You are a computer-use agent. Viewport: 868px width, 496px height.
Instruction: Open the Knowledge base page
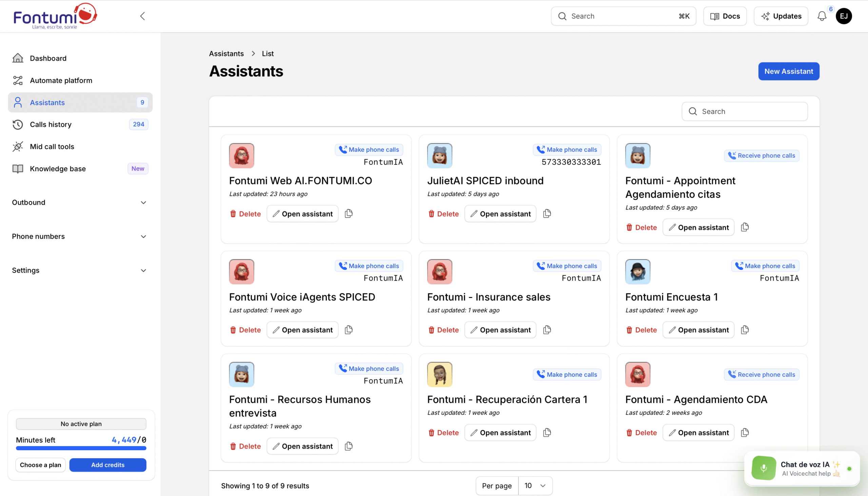click(58, 168)
